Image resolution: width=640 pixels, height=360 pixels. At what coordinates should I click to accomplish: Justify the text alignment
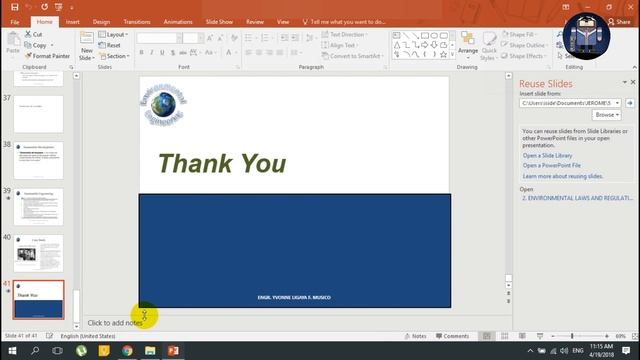pyautogui.click(x=280, y=52)
